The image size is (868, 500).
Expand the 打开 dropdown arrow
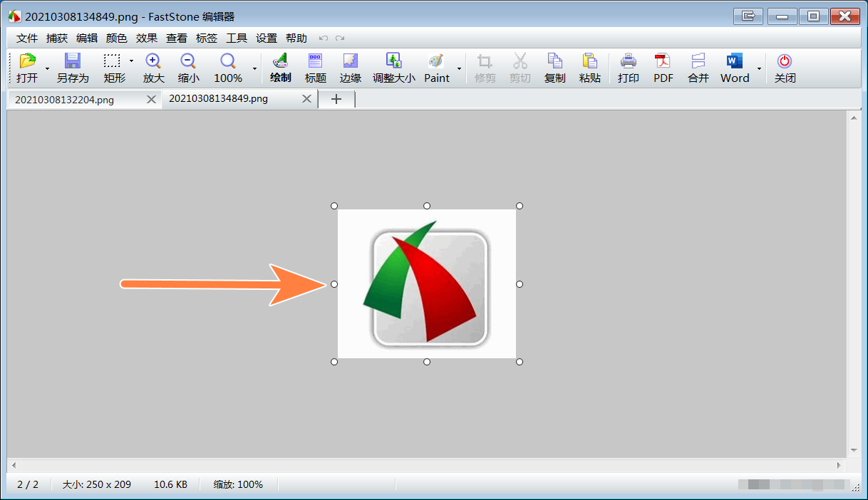pyautogui.click(x=47, y=69)
